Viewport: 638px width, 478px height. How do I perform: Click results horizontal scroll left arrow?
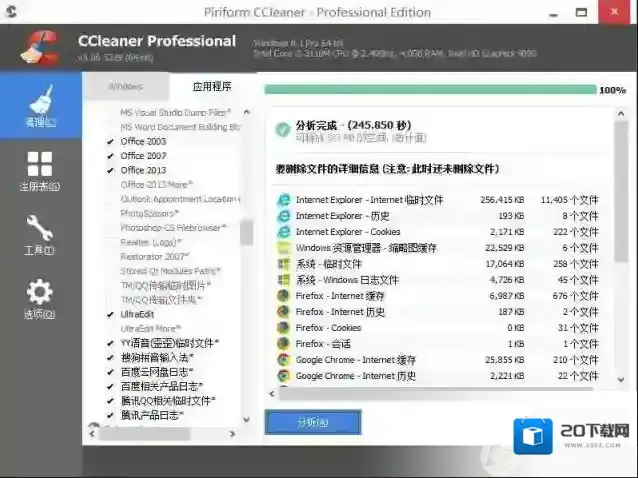272,394
